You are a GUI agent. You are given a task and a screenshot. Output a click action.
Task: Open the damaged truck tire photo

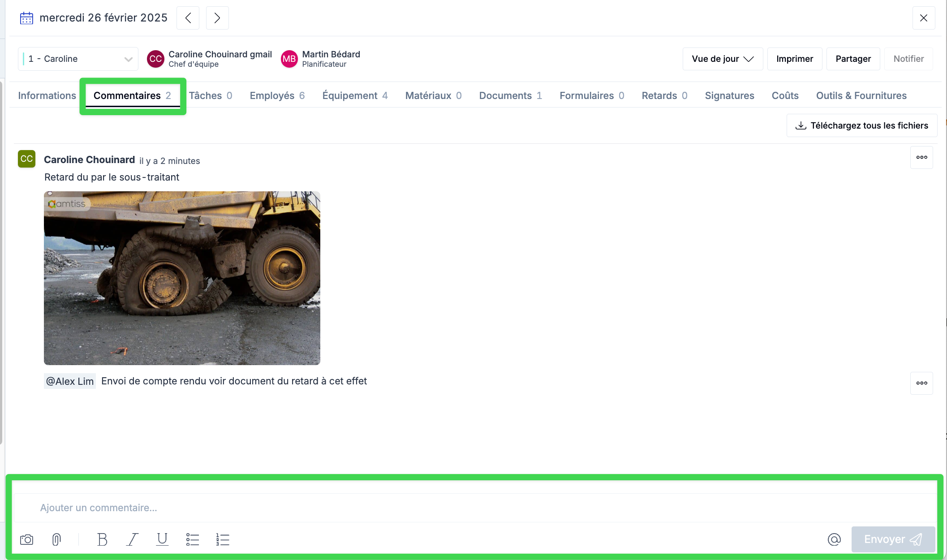tap(182, 278)
